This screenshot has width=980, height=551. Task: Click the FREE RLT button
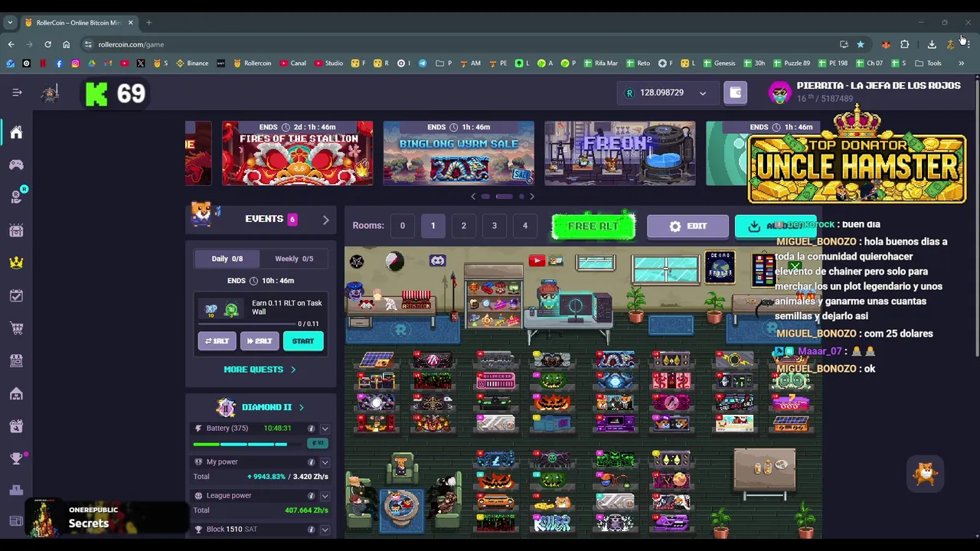(x=593, y=227)
